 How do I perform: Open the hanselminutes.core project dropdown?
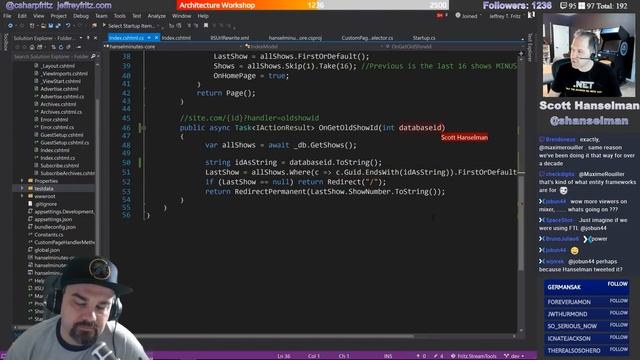tap(241, 47)
